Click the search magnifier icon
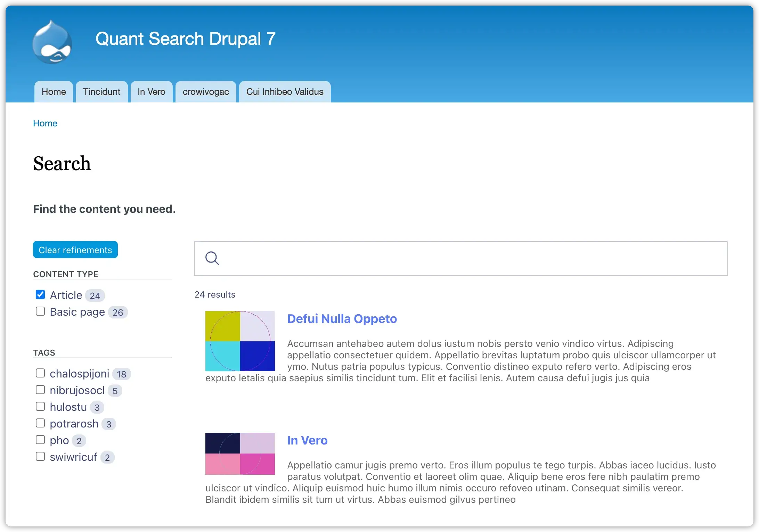Image resolution: width=759 pixels, height=532 pixels. (x=212, y=258)
